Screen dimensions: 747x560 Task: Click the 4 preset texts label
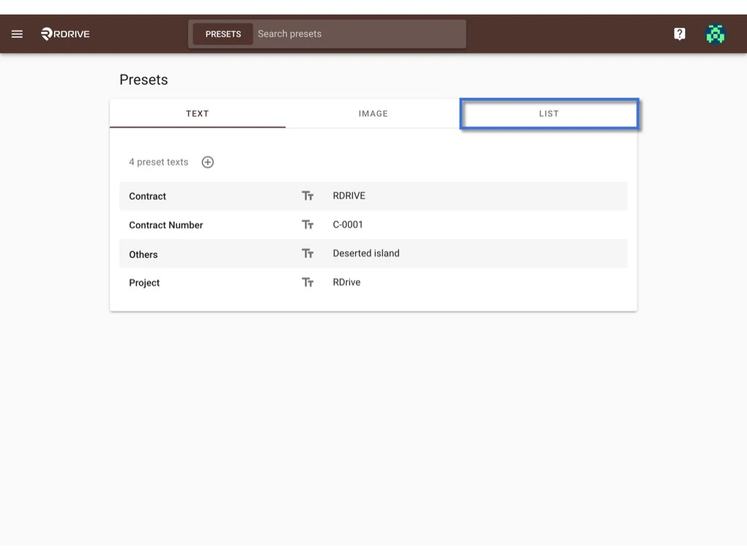tap(158, 162)
